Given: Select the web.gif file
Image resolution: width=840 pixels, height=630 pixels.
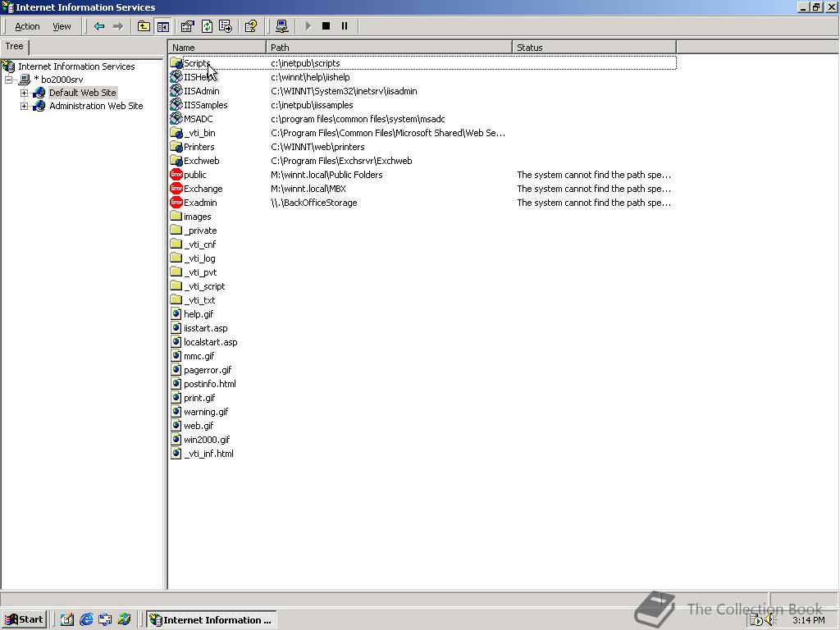Looking at the screenshot, I should pyautogui.click(x=192, y=426).
